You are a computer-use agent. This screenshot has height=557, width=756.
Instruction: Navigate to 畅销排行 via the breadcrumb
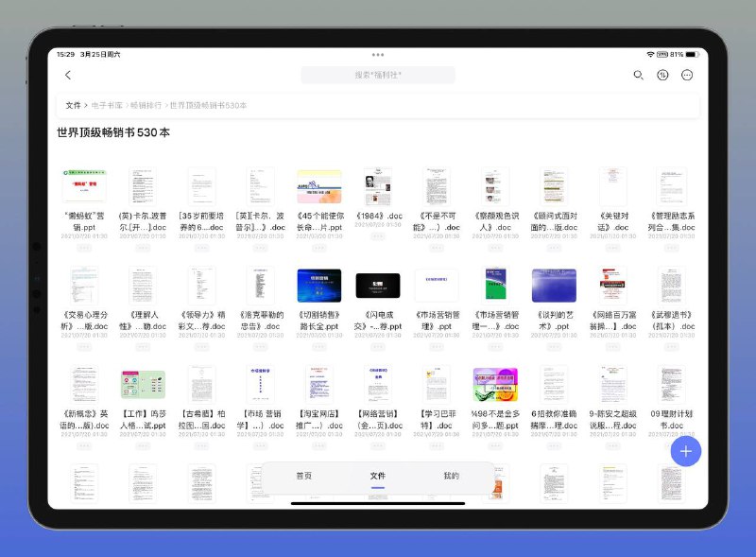[x=142, y=106]
